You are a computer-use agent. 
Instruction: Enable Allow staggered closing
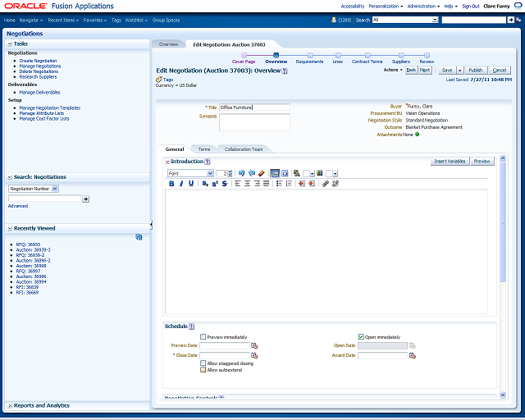tap(203, 363)
